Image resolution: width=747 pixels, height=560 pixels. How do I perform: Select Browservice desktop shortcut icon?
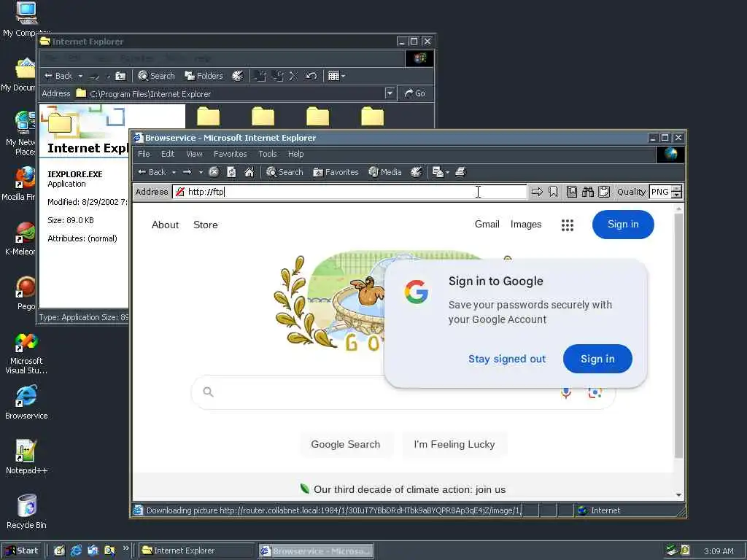(26, 402)
